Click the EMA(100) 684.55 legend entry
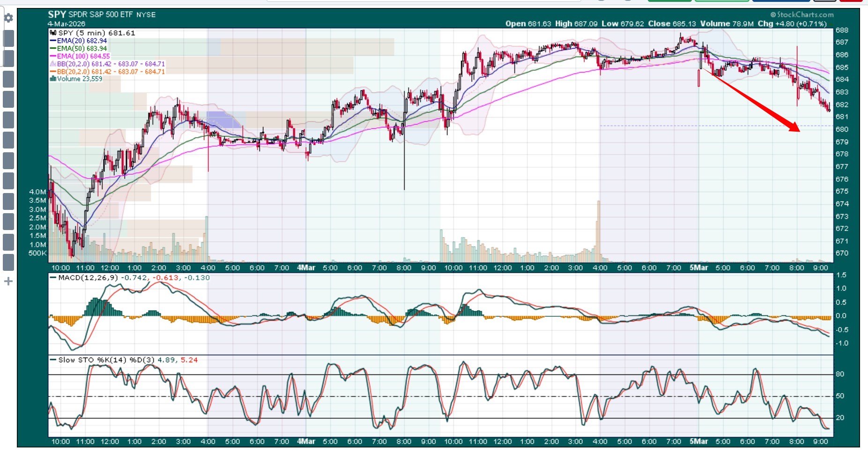This screenshot has height=454, width=868. click(x=80, y=56)
